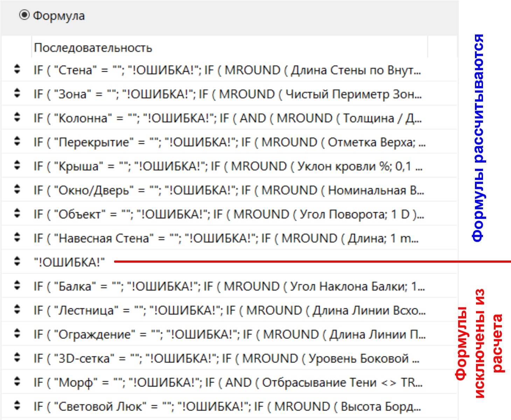Grab reorder handle of the "Лестница" row

coord(17,309)
